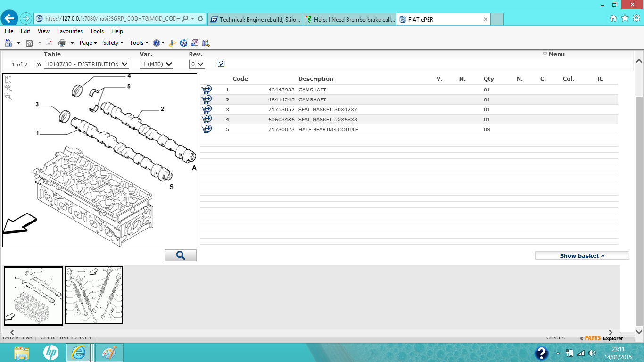Image resolution: width=644 pixels, height=362 pixels.
Task: Refresh the page from address bar
Action: [x=200, y=19]
